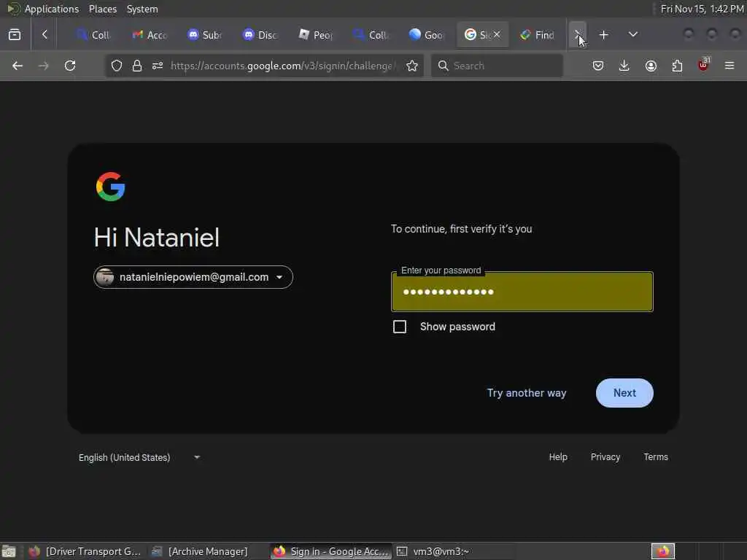Click the Next button
Screen dimensions: 747x560
624,393
